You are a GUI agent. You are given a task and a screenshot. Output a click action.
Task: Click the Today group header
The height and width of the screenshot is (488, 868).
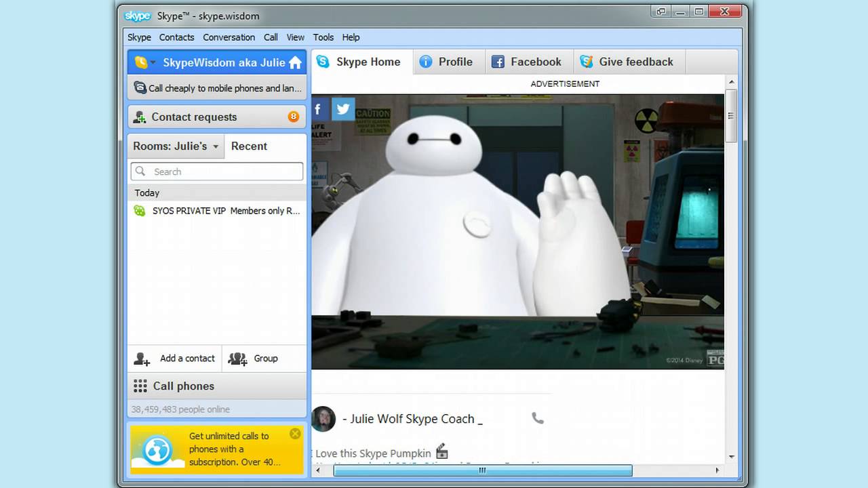(x=217, y=193)
